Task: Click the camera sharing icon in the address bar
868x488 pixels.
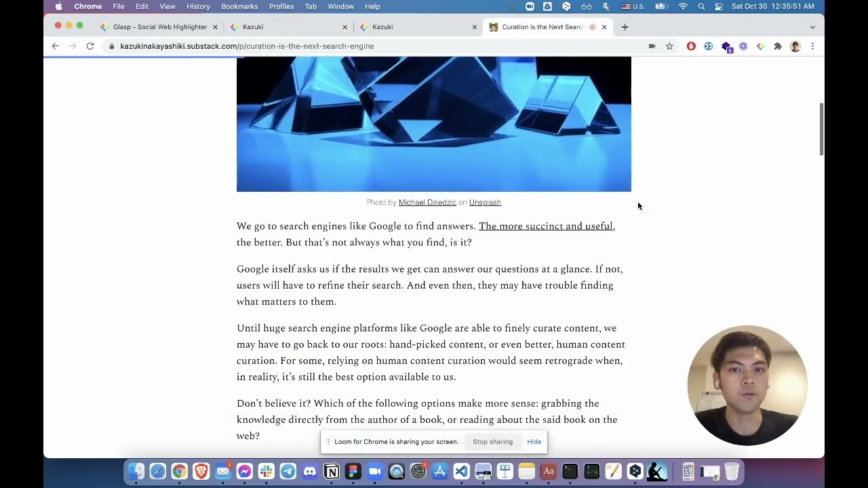Action: point(652,46)
